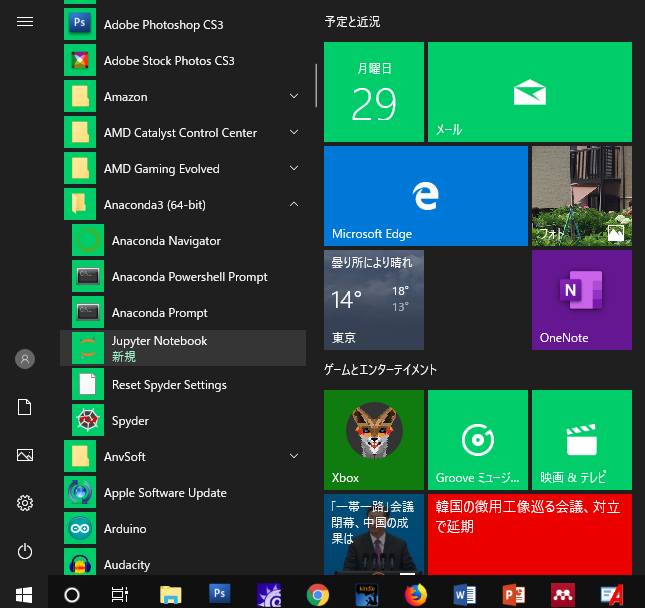
Task: Open Settings gear in Start sidebar
Action: click(25, 503)
